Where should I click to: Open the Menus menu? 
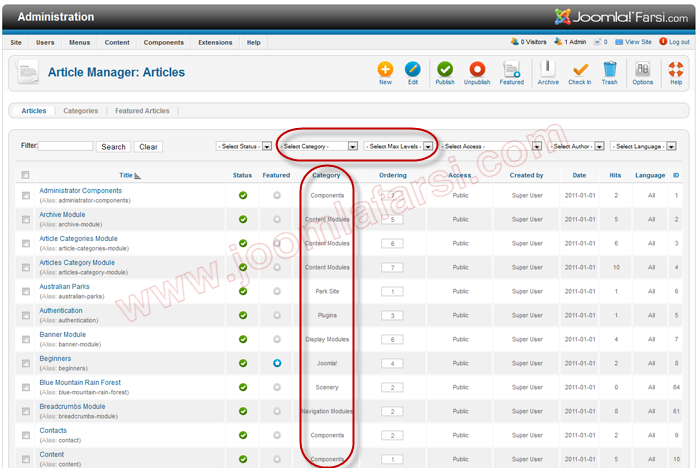coord(79,42)
